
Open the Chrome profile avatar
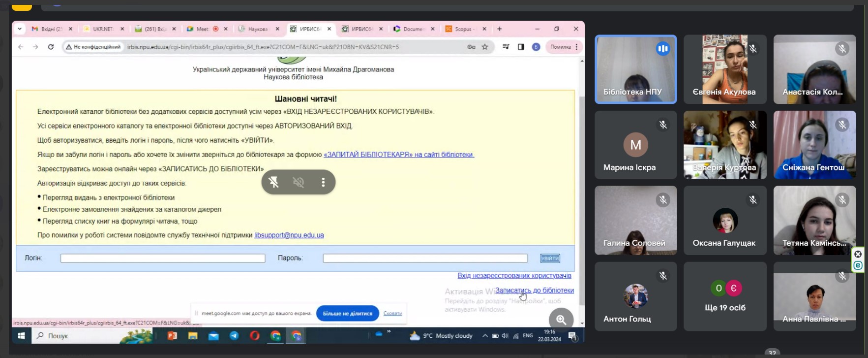pos(536,47)
